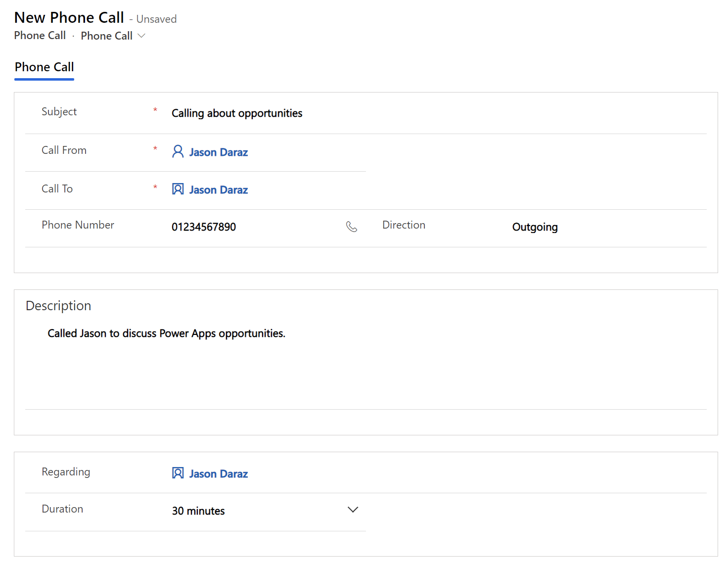Screen dimensions: 728x564
Task: Click the contact icon in Regarding row
Action: [x=178, y=473]
